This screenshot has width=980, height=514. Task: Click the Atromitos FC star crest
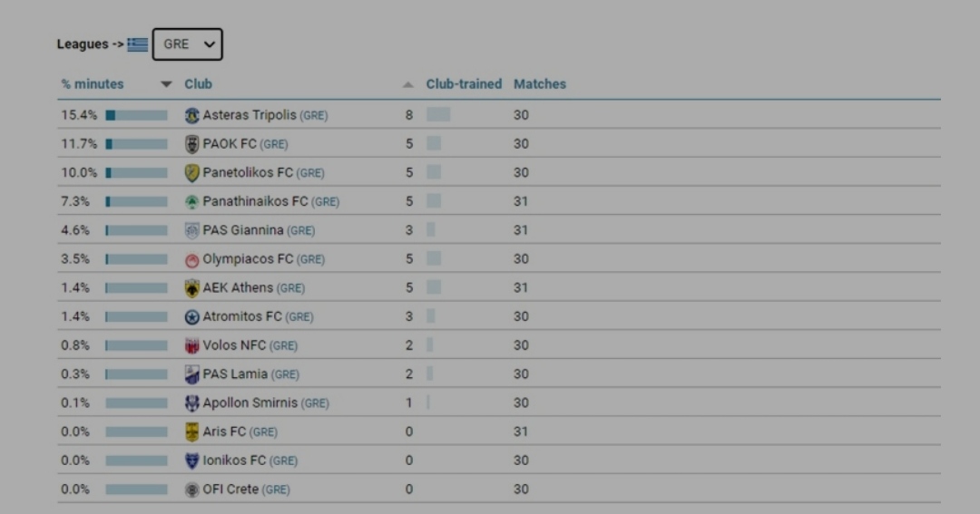click(x=191, y=316)
